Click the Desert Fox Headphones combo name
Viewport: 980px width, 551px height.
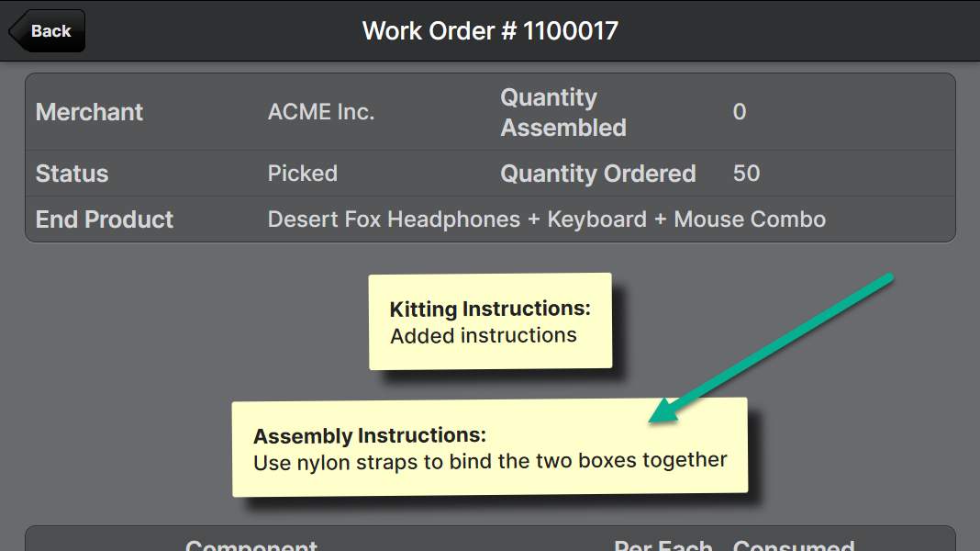coord(547,219)
